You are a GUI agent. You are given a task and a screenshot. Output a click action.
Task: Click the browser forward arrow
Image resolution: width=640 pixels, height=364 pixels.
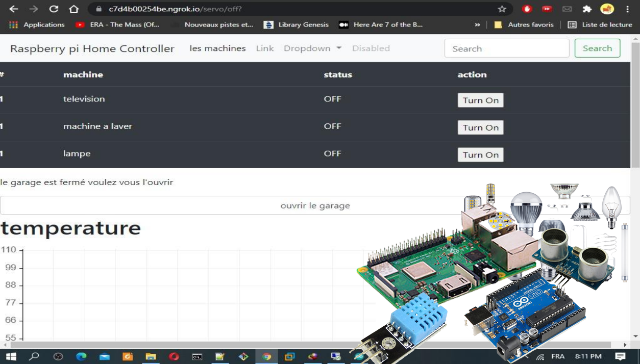34,9
